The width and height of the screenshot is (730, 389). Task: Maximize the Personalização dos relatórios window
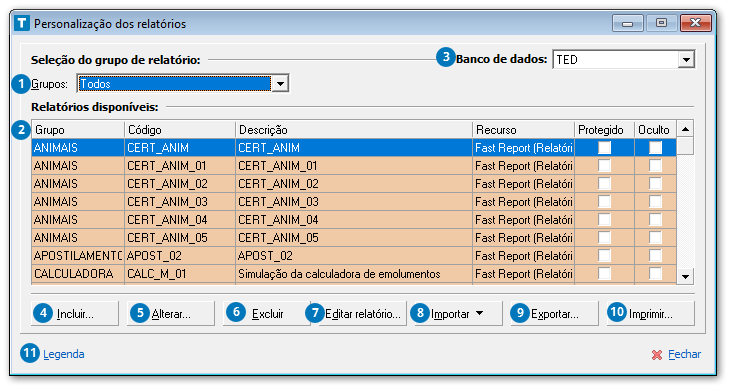pos(661,23)
